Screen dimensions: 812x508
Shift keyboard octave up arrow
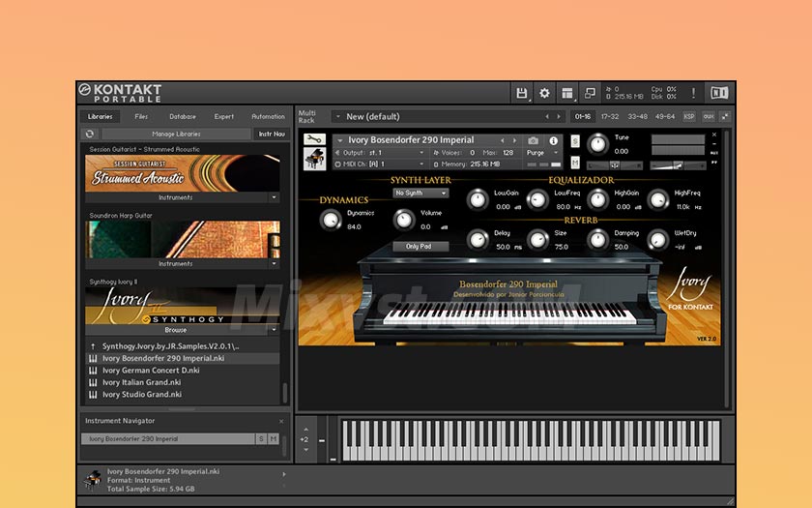click(305, 430)
